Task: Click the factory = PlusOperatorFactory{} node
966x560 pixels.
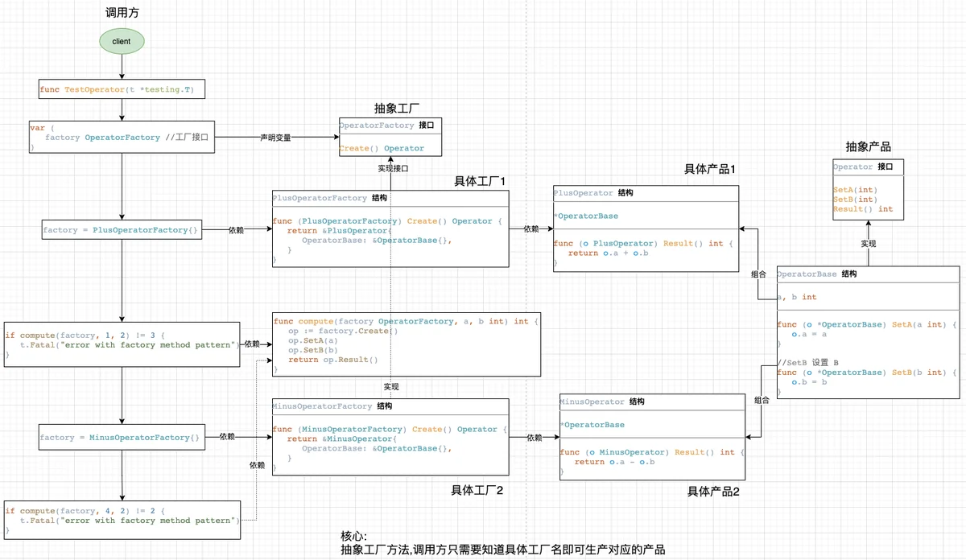Action: (x=122, y=230)
